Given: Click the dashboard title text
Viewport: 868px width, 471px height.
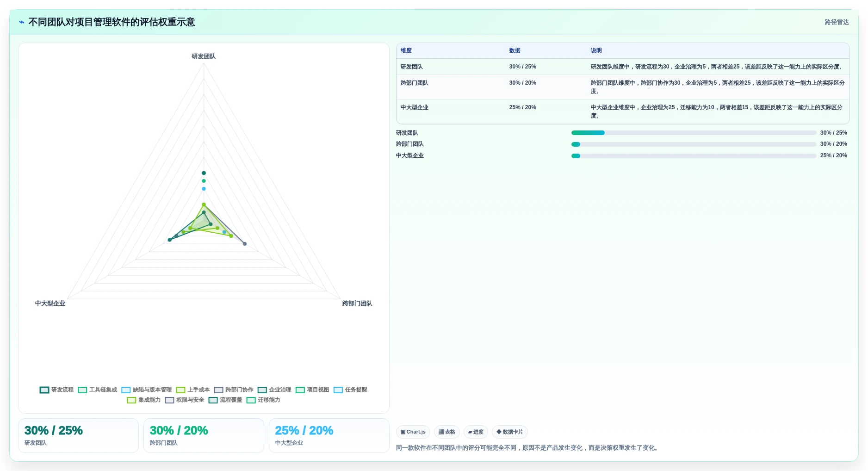Looking at the screenshot, I should point(112,22).
